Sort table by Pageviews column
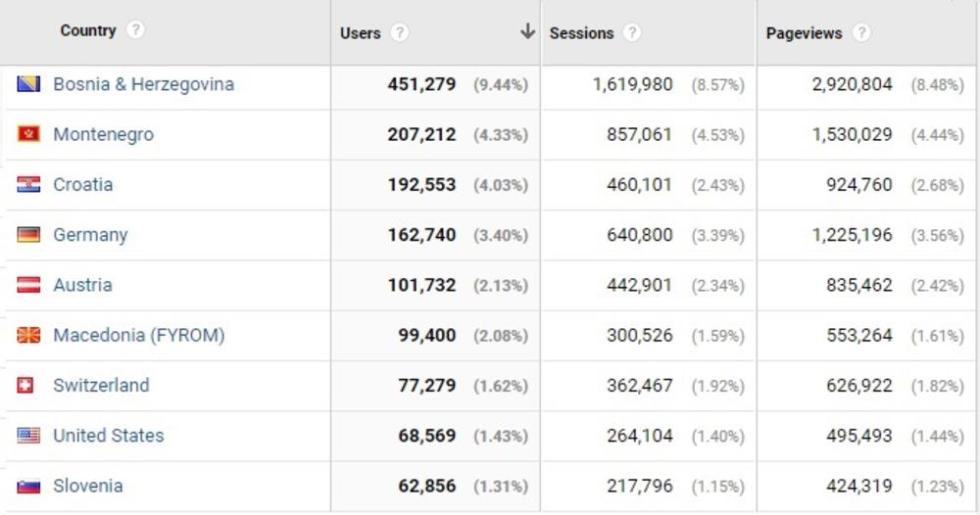Viewport: 980px width, 515px height. (x=804, y=33)
